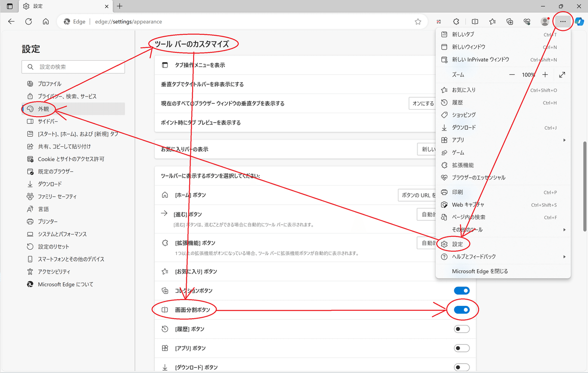Open 履歴 from the menu
The width and height of the screenshot is (588, 373).
[x=503, y=102]
